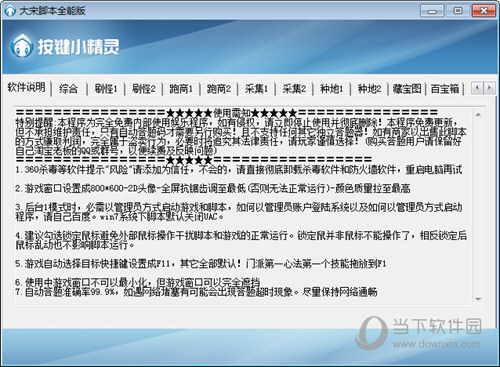Open the 刷怪1 tab
Screen dimensions: 500x367
[106, 89]
